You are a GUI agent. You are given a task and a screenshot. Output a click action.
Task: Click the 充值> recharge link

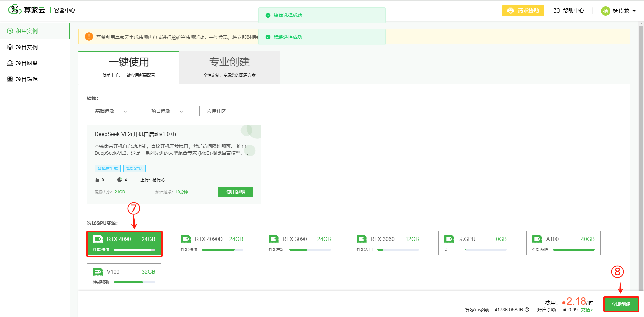587,310
